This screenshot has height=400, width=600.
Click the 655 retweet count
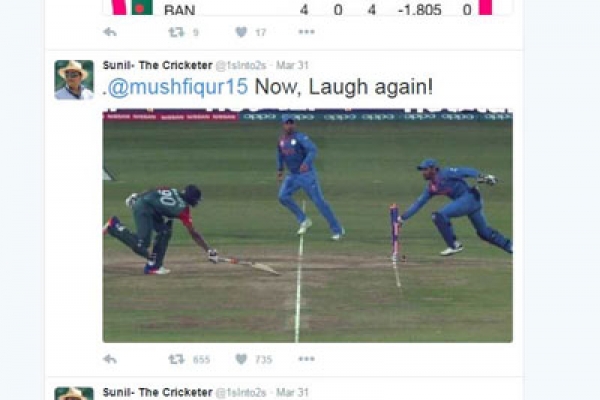201,359
